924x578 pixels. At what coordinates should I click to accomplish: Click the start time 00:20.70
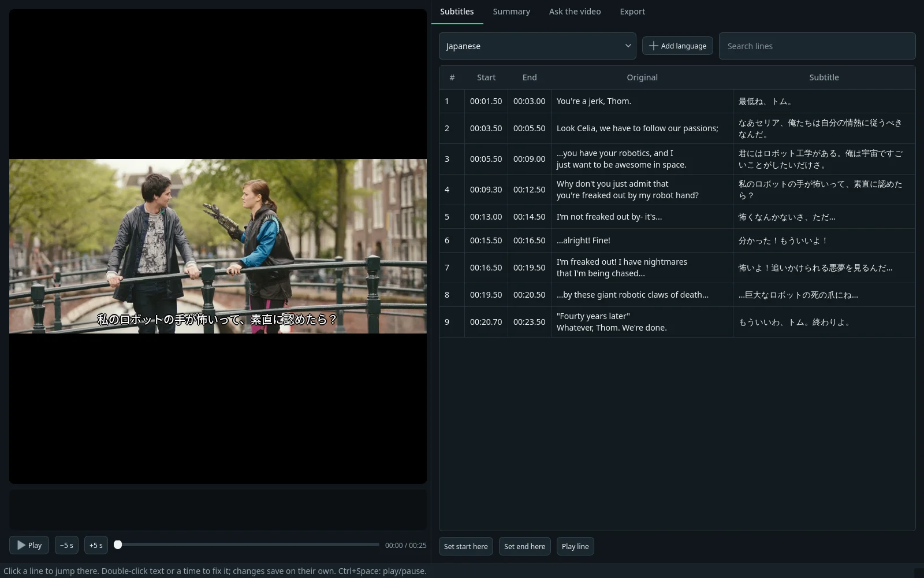pos(486,322)
